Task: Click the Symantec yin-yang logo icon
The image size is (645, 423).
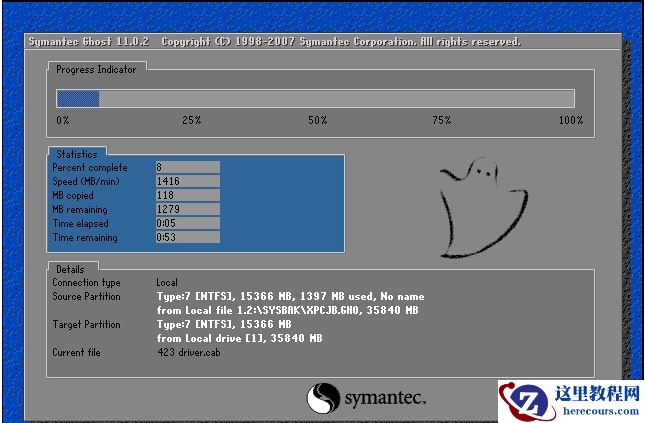Action: point(323,398)
